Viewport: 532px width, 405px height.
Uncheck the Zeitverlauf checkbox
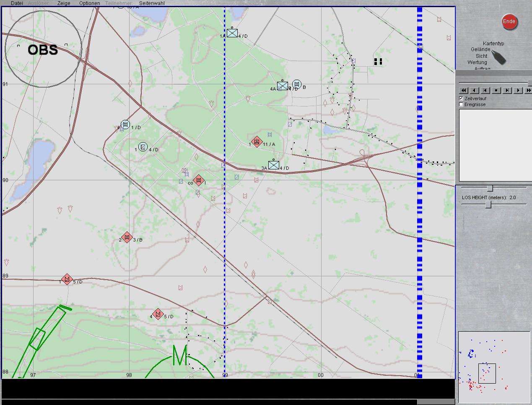click(461, 99)
